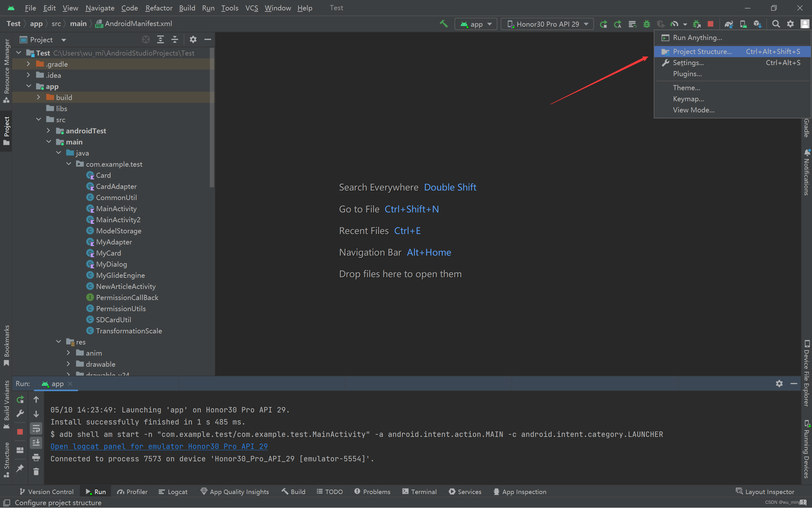
Task: Click the red Stop icon in Run panel
Action: [20, 432]
